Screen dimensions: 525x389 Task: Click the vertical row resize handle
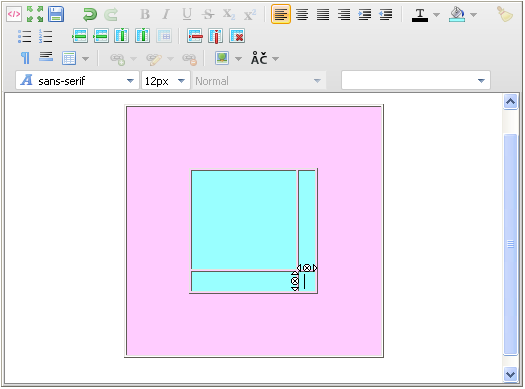(295, 281)
